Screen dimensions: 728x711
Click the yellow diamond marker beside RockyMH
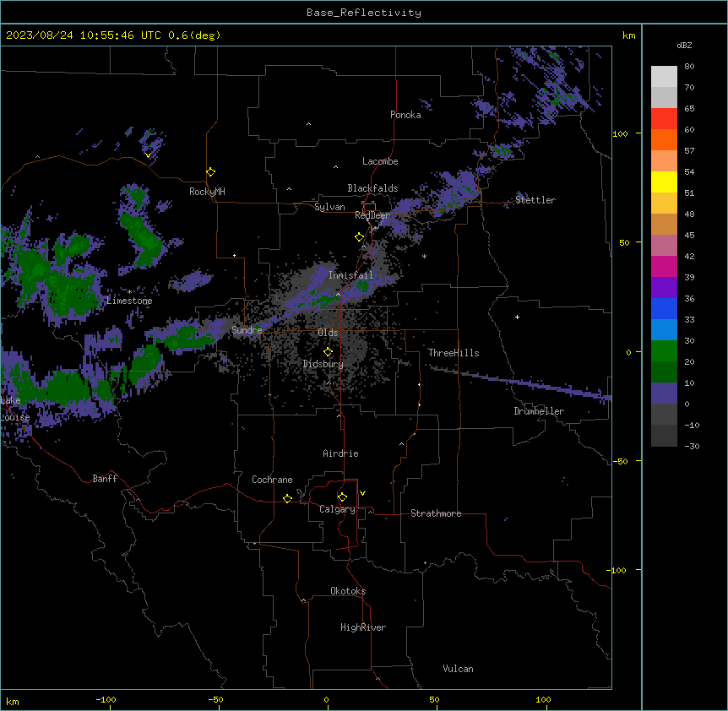[211, 172]
